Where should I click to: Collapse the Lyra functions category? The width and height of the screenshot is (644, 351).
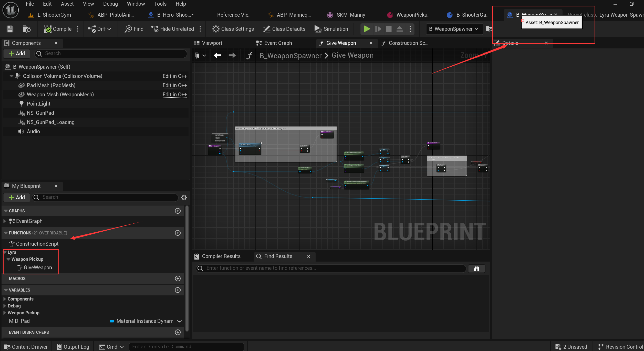[x=5, y=252]
